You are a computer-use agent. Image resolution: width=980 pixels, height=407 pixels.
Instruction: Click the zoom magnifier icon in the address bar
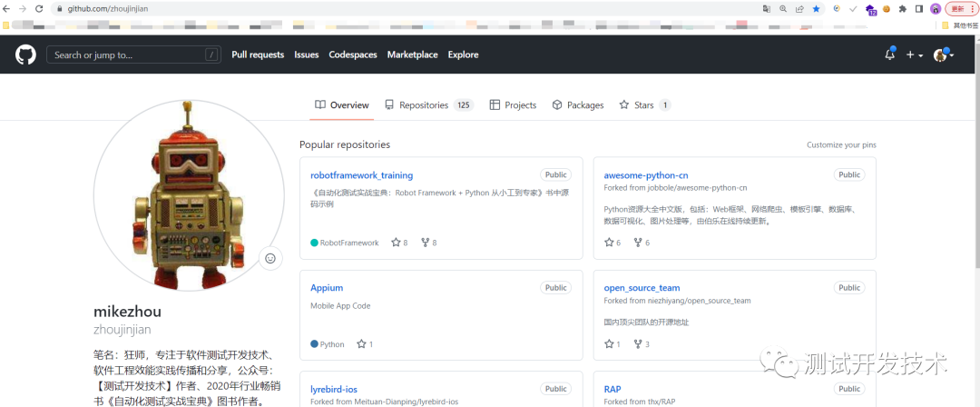point(783,9)
